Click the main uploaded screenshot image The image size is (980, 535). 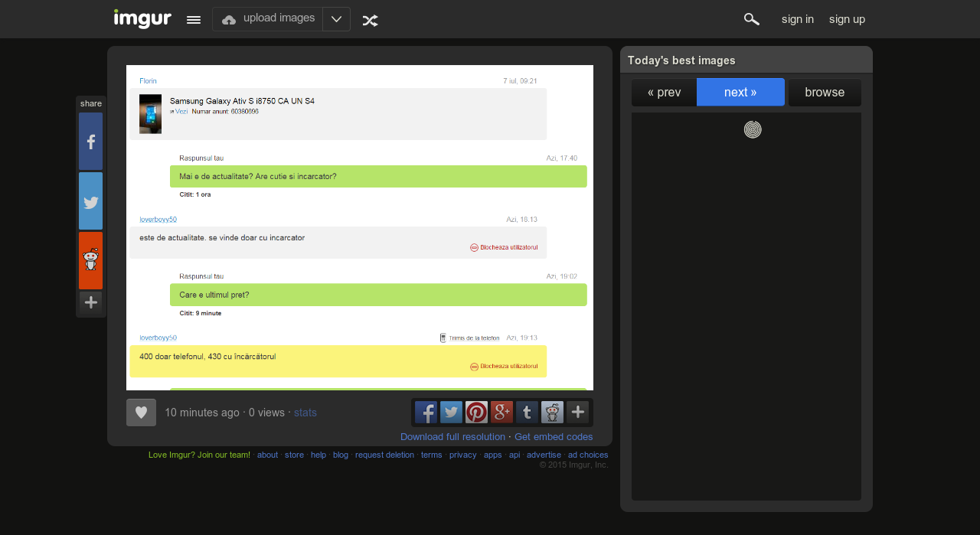[x=360, y=227]
